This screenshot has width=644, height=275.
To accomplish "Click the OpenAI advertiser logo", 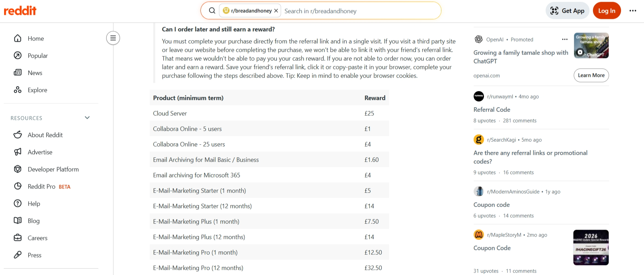I will pyautogui.click(x=479, y=39).
